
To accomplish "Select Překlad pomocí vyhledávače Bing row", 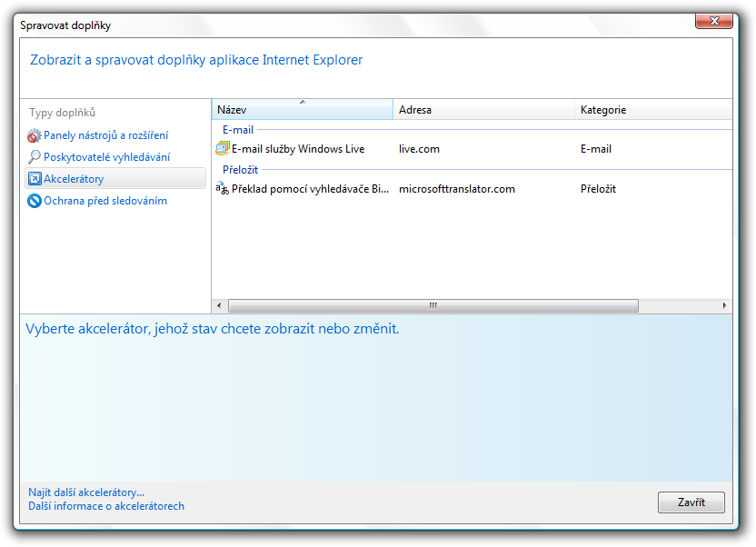I will (472, 189).
